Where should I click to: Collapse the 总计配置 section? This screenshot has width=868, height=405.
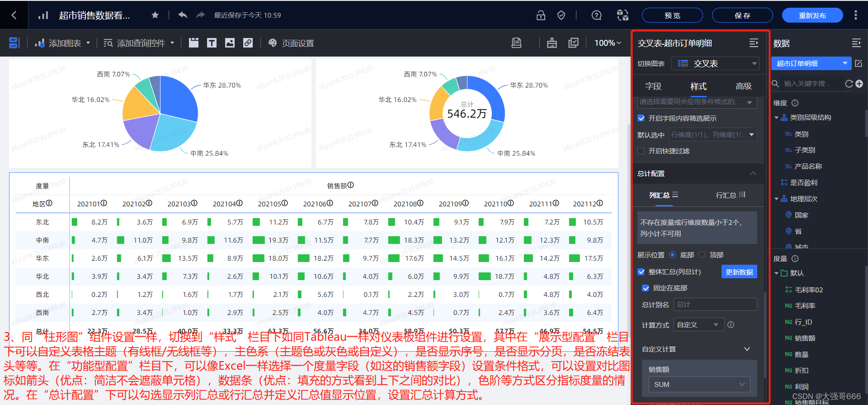tap(753, 173)
